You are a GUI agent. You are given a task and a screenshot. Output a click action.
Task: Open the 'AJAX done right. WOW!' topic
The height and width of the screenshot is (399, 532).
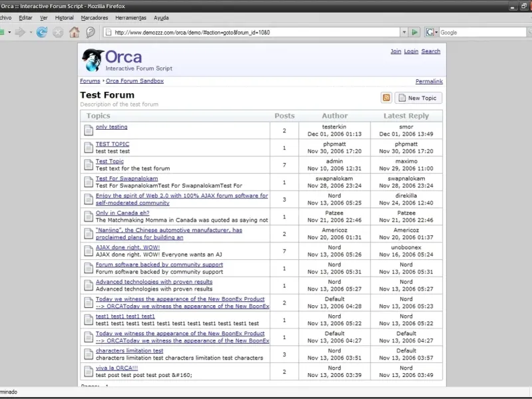(x=128, y=247)
